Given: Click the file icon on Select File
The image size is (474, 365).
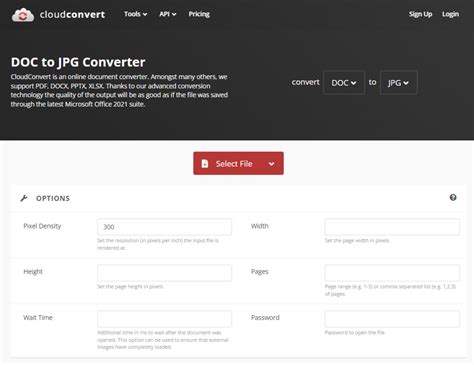Looking at the screenshot, I should [205, 163].
